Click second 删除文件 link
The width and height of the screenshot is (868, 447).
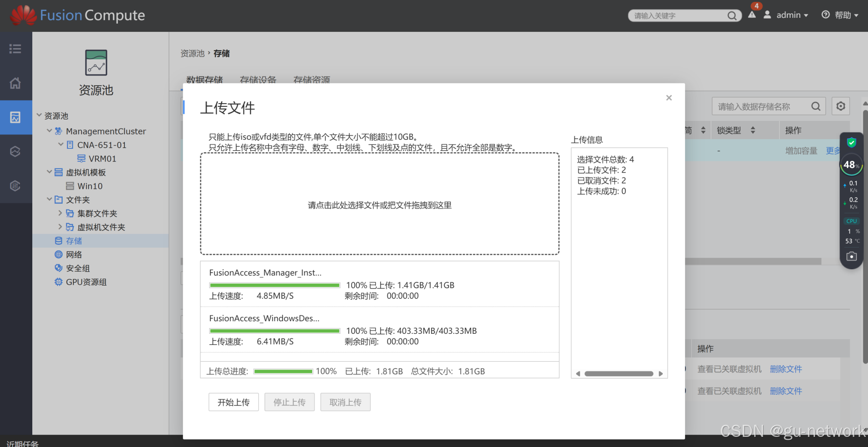(x=786, y=391)
